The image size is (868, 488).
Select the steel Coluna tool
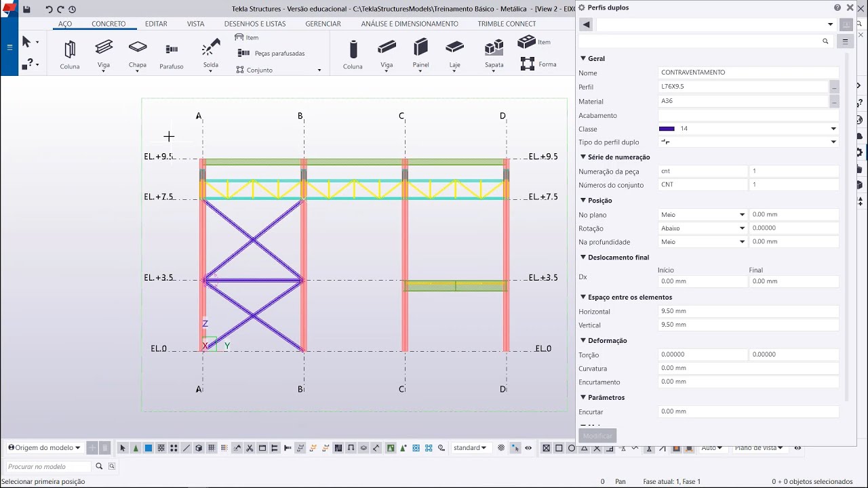(x=70, y=54)
